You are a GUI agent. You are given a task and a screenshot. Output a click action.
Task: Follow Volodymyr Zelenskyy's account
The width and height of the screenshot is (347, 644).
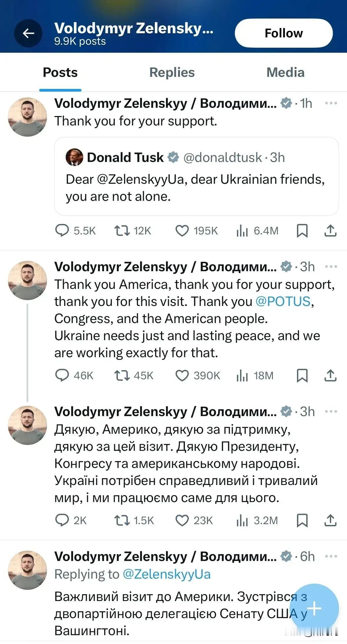(284, 33)
